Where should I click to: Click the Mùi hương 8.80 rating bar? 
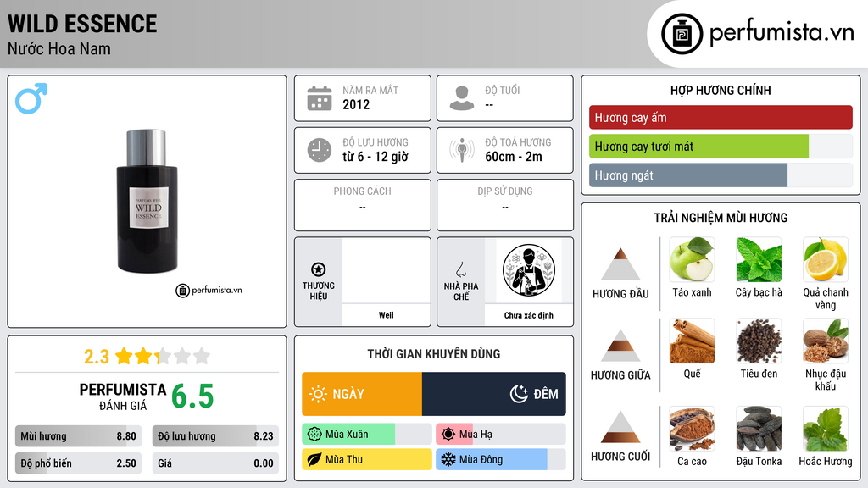pos(79,436)
